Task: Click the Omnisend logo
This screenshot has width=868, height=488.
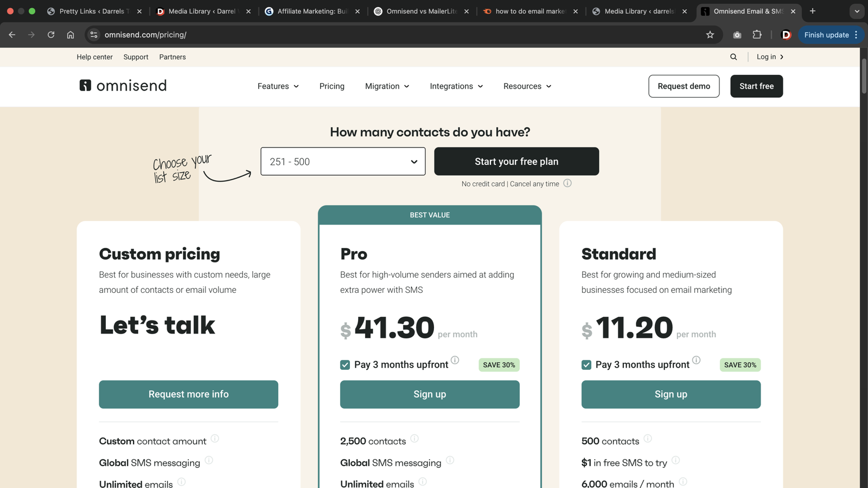Action: (x=122, y=86)
